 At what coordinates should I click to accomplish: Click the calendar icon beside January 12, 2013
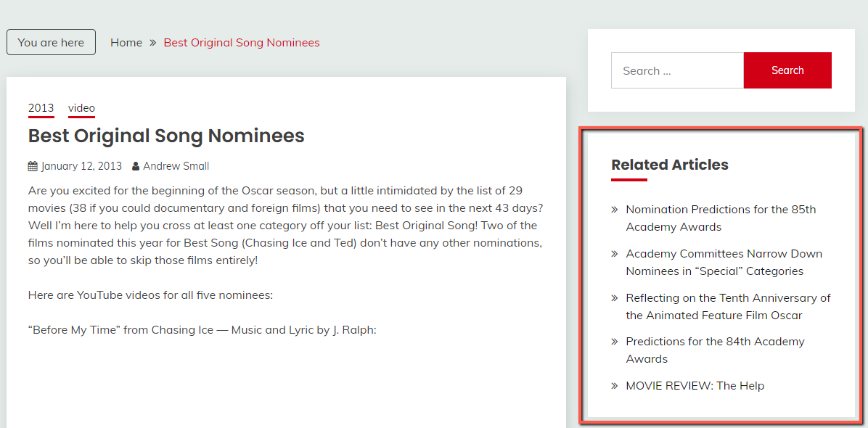pos(33,166)
